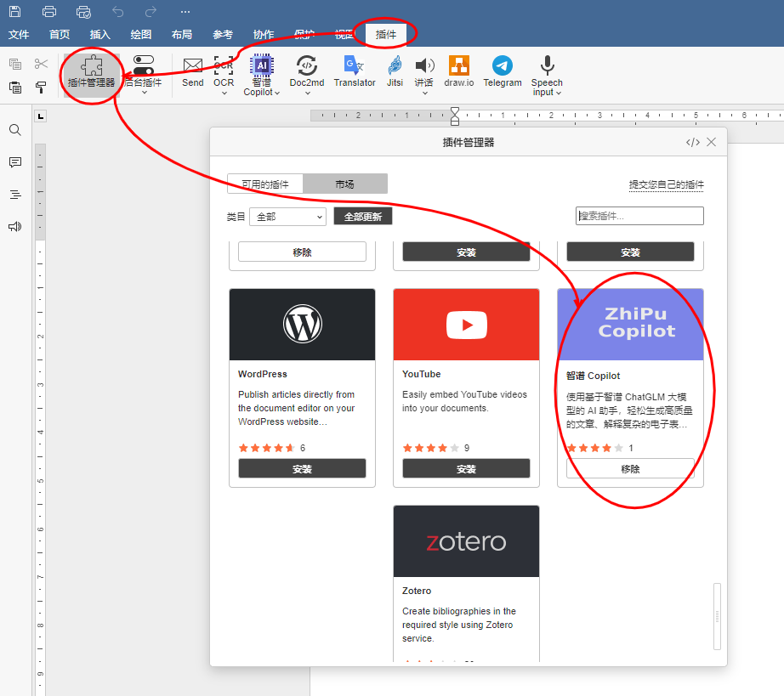784x696 pixels.
Task: Launch the Translator plugin
Action: click(x=355, y=72)
